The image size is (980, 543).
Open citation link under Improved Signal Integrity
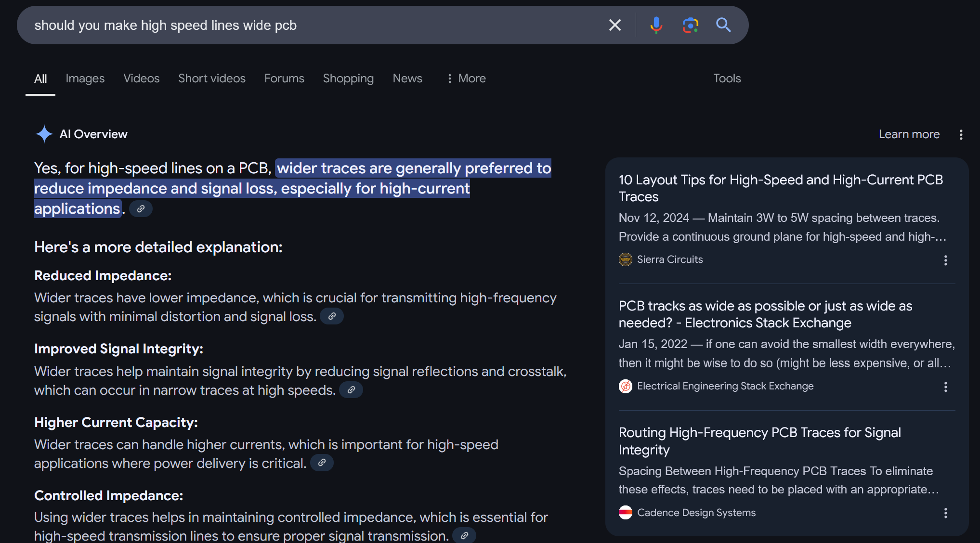tap(351, 390)
